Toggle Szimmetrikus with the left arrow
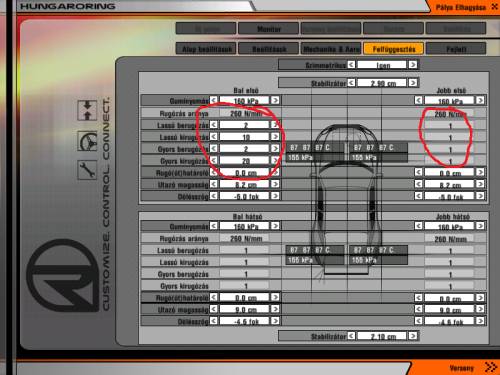The width and height of the screenshot is (500, 375). (x=351, y=64)
